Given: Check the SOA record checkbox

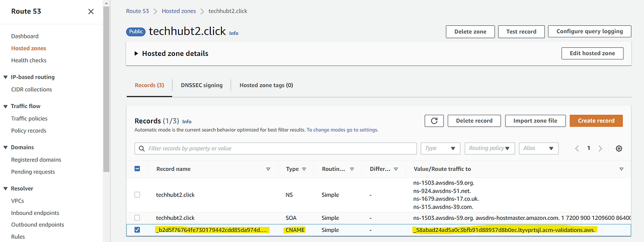Looking at the screenshot, I should click(137, 218).
